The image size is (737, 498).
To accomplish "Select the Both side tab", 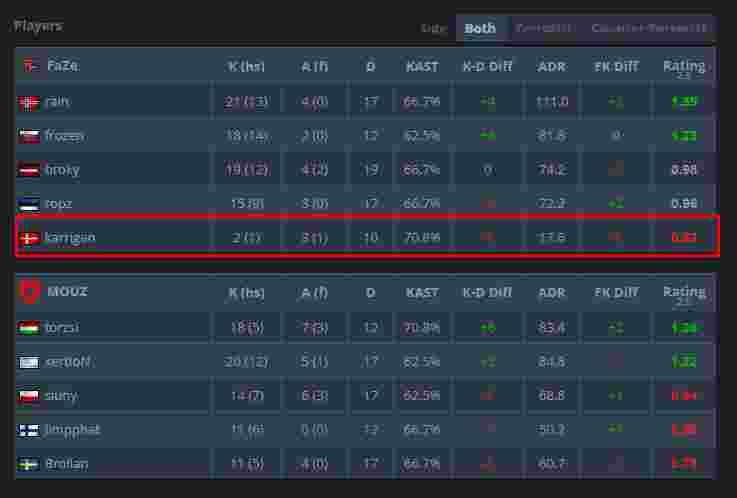I will click(480, 29).
